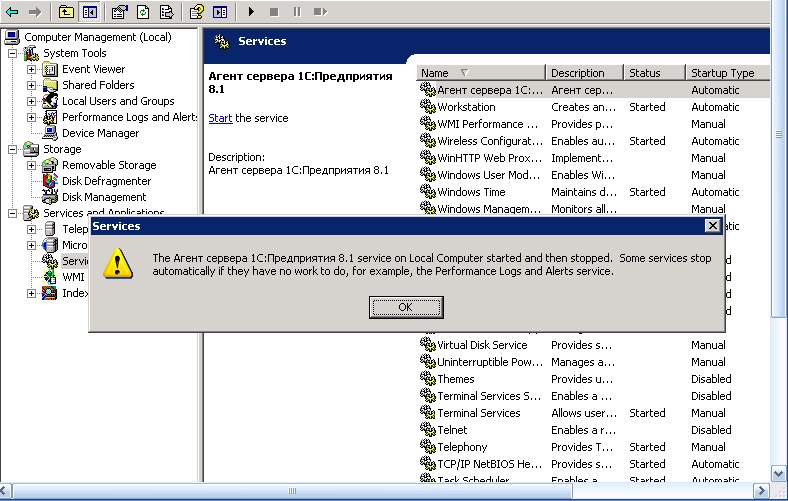Sort services by the Startup Type column header
The image size is (788, 501).
coord(728,73)
